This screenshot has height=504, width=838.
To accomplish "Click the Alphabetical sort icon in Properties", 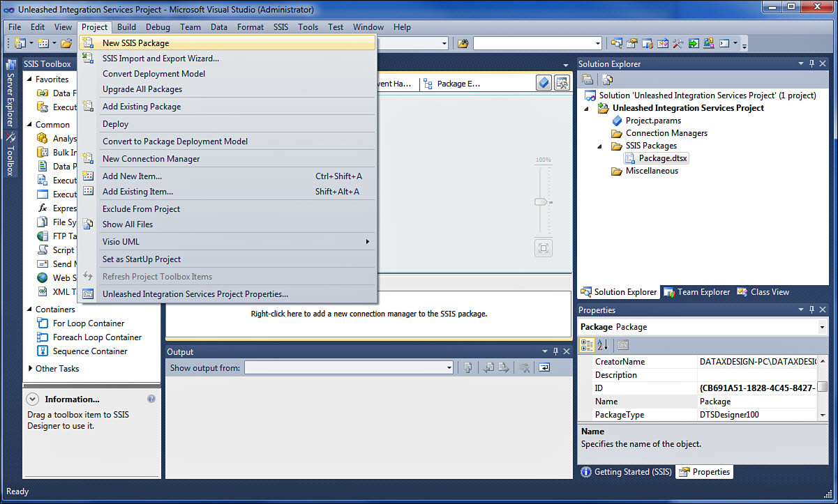I will pos(603,344).
